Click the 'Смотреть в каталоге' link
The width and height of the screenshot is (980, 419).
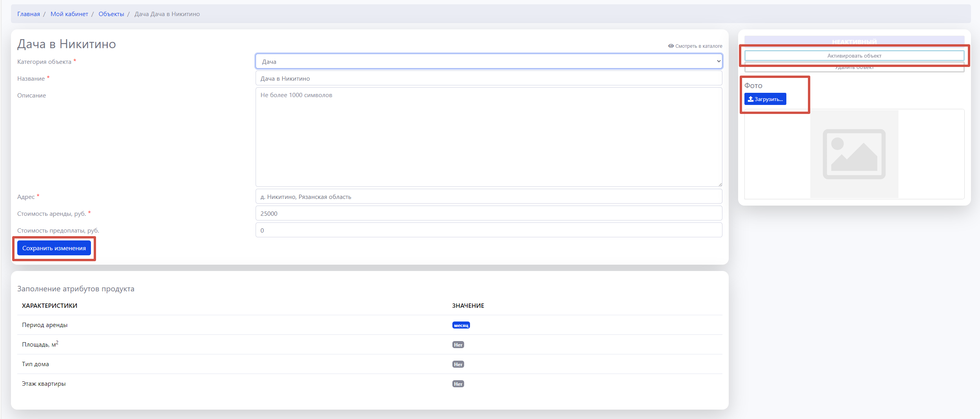tap(699, 46)
